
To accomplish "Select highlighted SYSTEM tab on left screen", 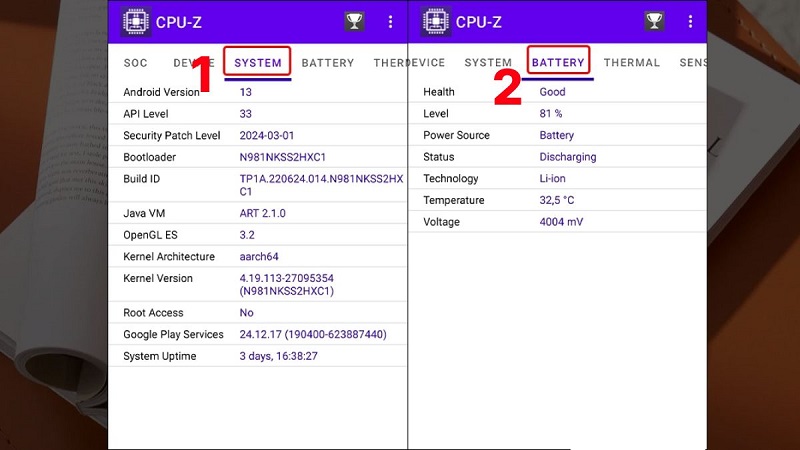I will [x=257, y=63].
